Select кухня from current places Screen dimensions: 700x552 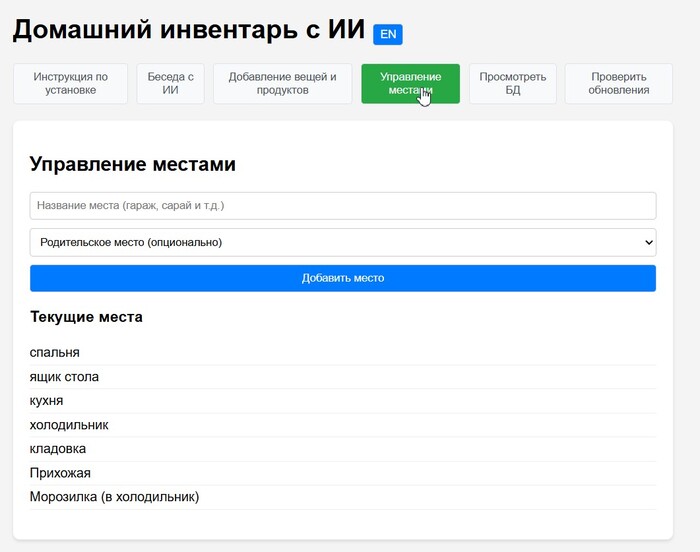click(47, 401)
